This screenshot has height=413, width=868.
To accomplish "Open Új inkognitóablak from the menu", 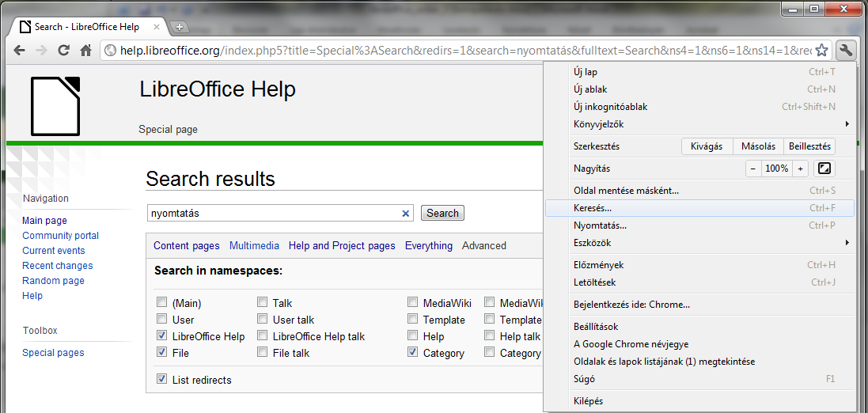I will (699, 107).
